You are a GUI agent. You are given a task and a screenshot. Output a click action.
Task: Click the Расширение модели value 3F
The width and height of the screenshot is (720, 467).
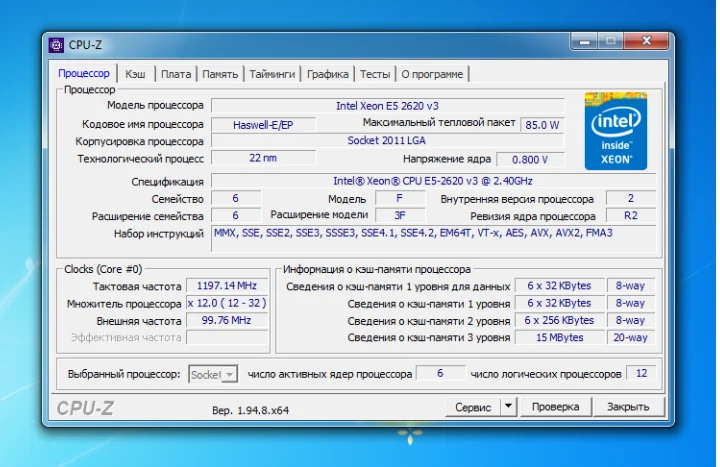(399, 215)
